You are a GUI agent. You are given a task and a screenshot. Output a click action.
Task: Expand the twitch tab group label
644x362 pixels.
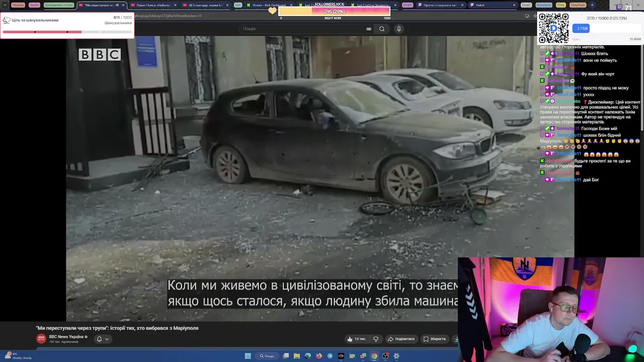(407, 5)
